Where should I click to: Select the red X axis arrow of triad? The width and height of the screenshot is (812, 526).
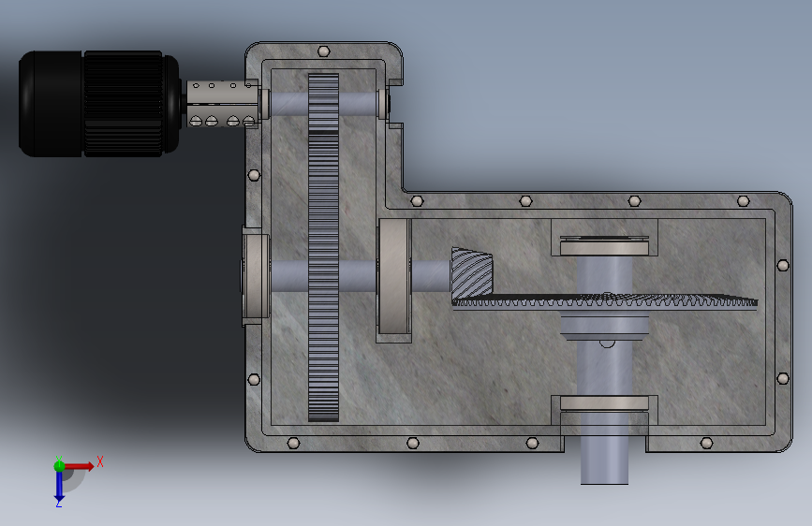79,466
